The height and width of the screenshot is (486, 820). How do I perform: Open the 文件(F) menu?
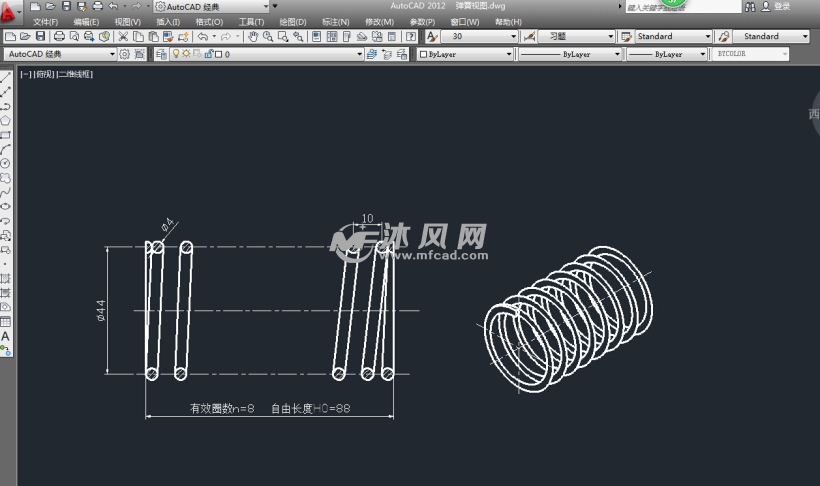click(x=45, y=21)
